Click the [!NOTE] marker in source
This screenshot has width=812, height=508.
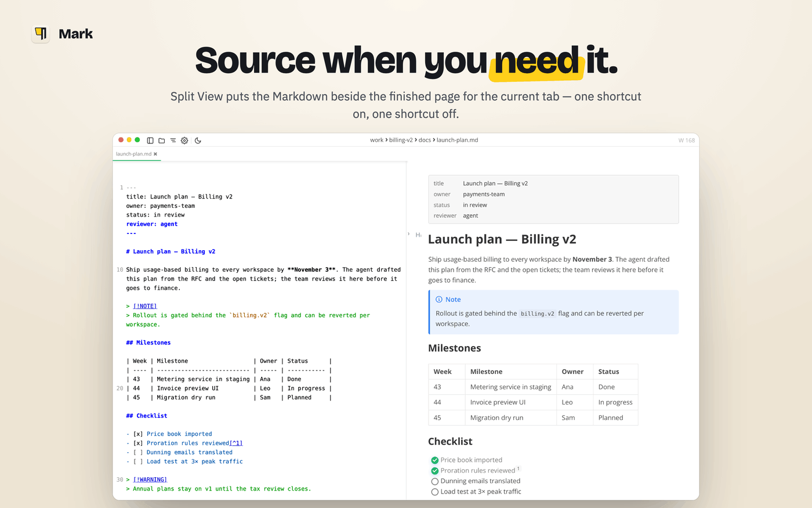click(x=145, y=306)
